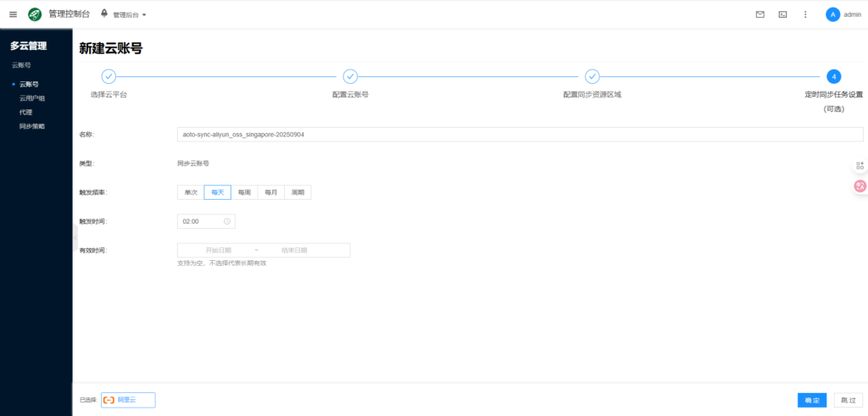
Task: Click the 确定 confirm button
Action: 811,400
